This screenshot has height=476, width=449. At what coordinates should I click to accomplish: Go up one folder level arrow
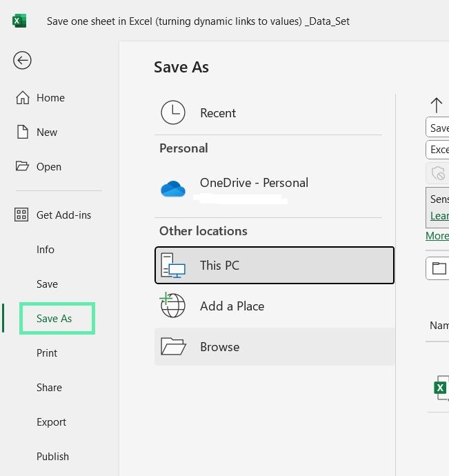coord(437,106)
